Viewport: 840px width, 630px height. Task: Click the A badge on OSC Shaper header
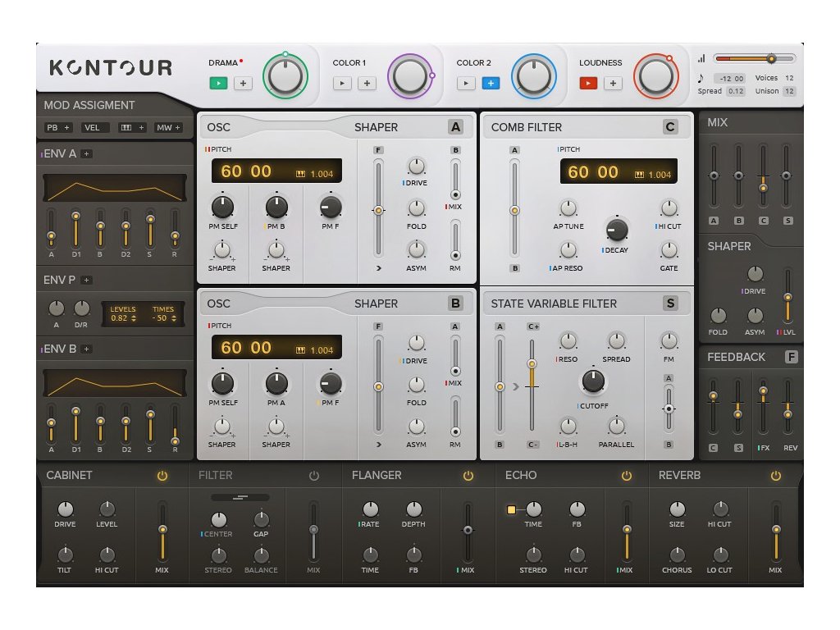[456, 127]
